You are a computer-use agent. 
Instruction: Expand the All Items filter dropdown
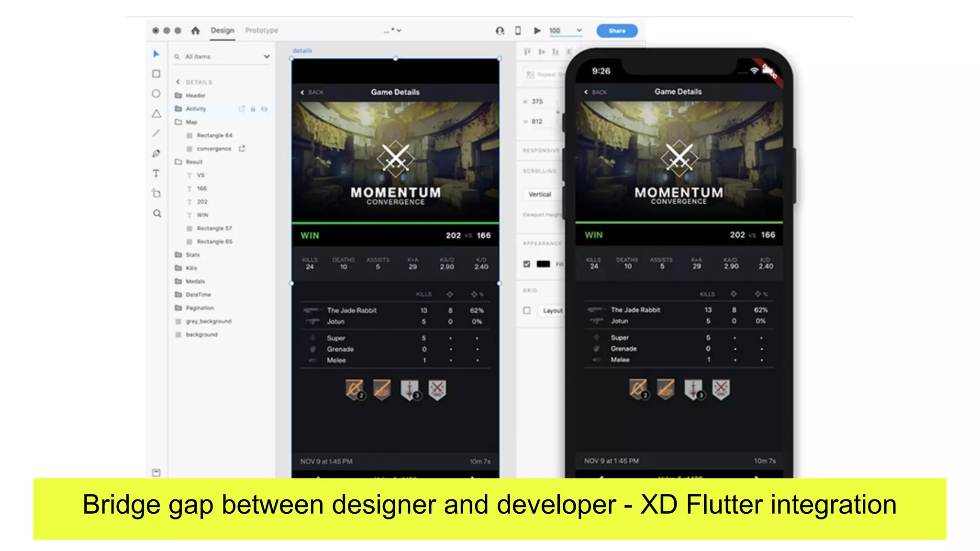[267, 56]
